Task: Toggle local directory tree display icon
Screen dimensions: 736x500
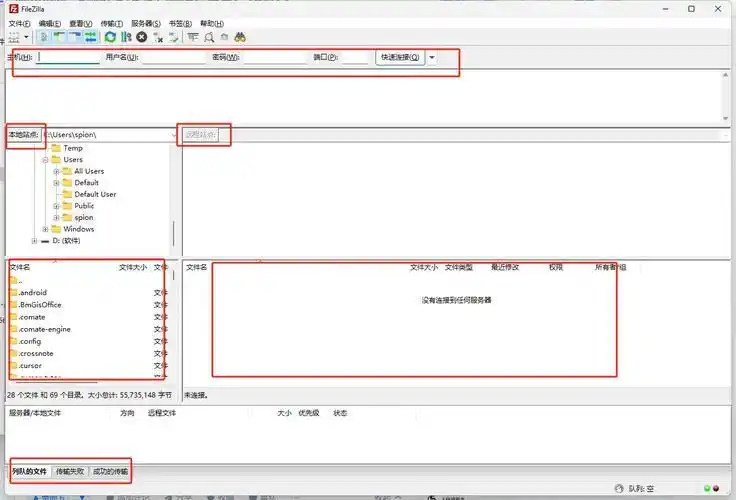Action: pyautogui.click(x=60, y=37)
